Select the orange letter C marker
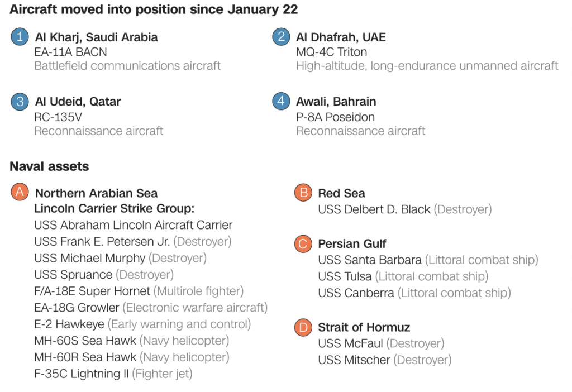572x392 pixels. click(303, 243)
